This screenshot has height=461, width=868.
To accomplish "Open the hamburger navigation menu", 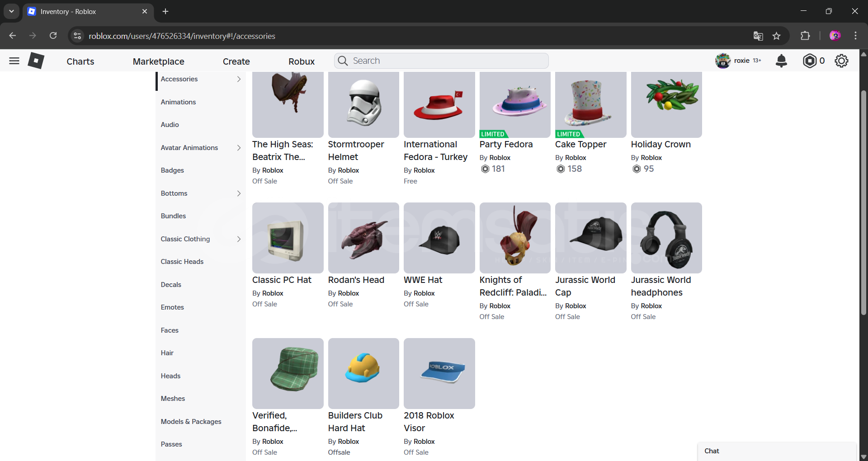I will pyautogui.click(x=14, y=61).
